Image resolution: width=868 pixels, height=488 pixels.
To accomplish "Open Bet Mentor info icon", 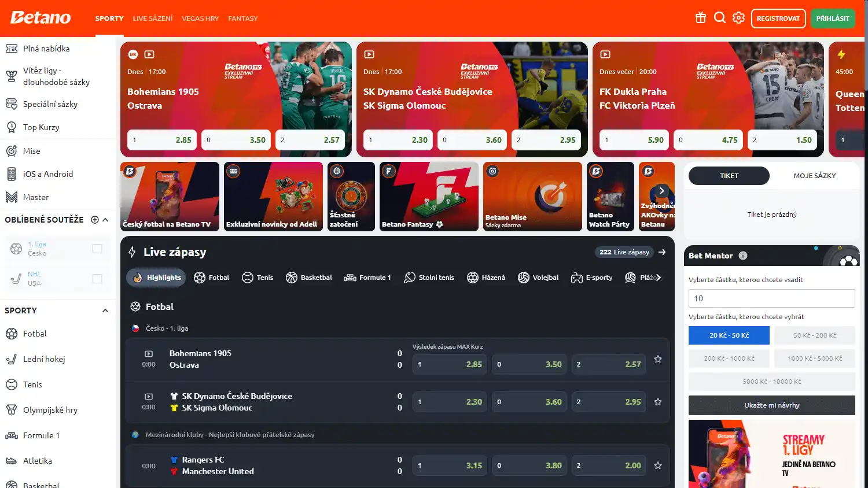I will coord(743,256).
